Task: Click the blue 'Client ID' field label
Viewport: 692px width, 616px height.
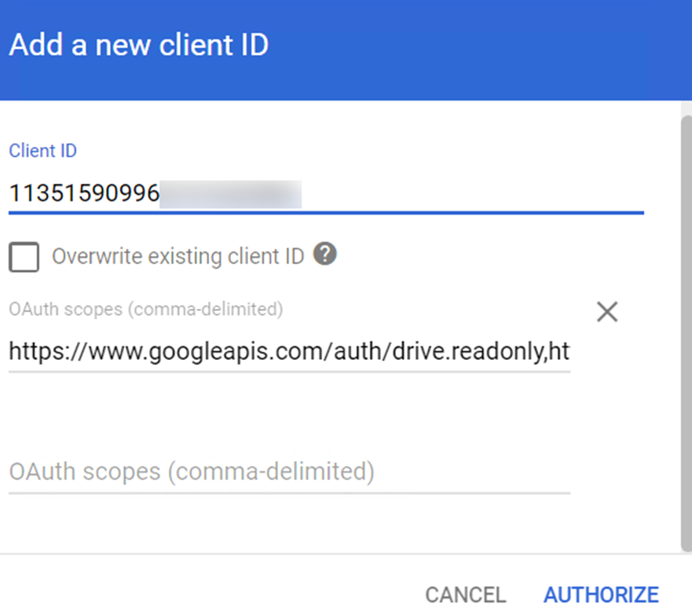Action: coord(42,151)
